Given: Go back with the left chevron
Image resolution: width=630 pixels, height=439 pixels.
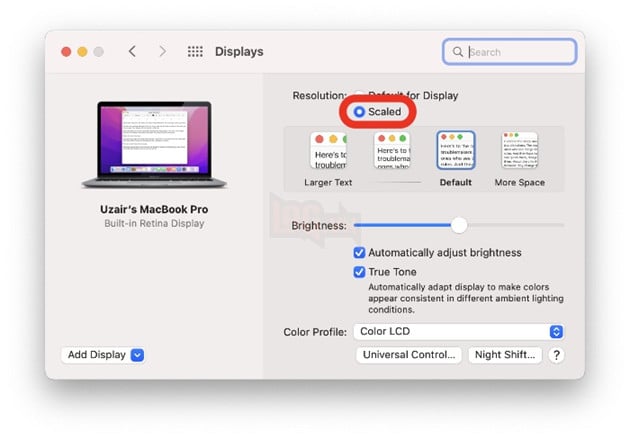Looking at the screenshot, I should tap(132, 51).
